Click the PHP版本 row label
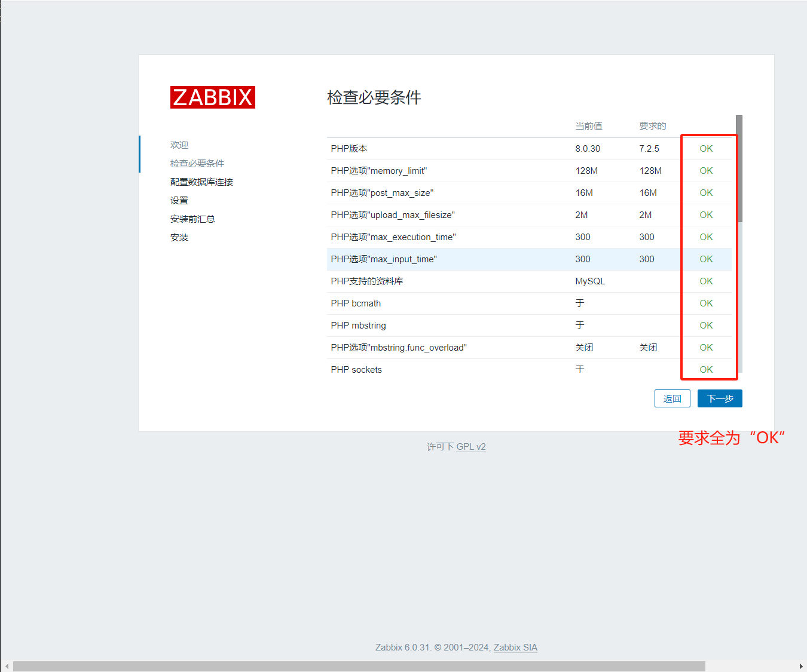This screenshot has height=672, width=807. [349, 149]
